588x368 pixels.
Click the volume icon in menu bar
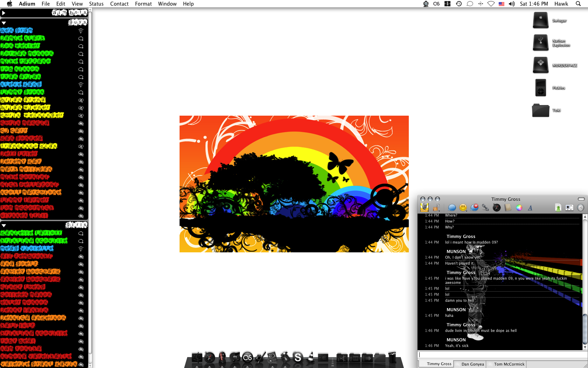coord(512,4)
